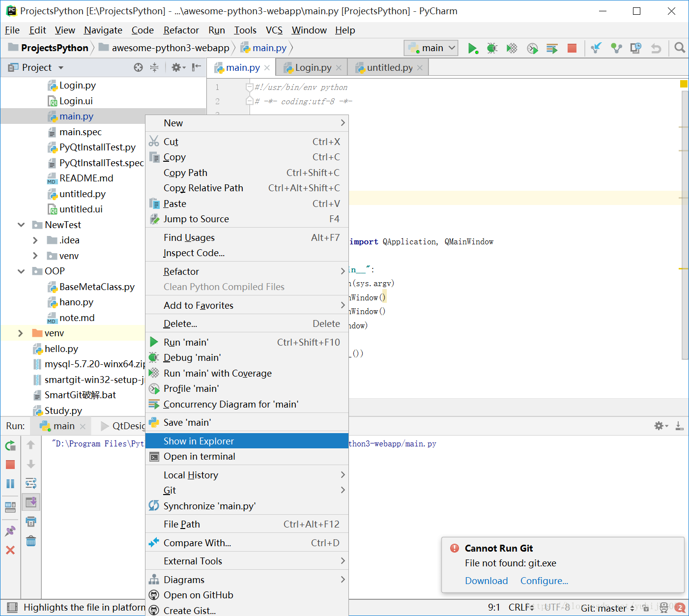
Task: Select the QtDesigner run tab
Action: (x=123, y=426)
